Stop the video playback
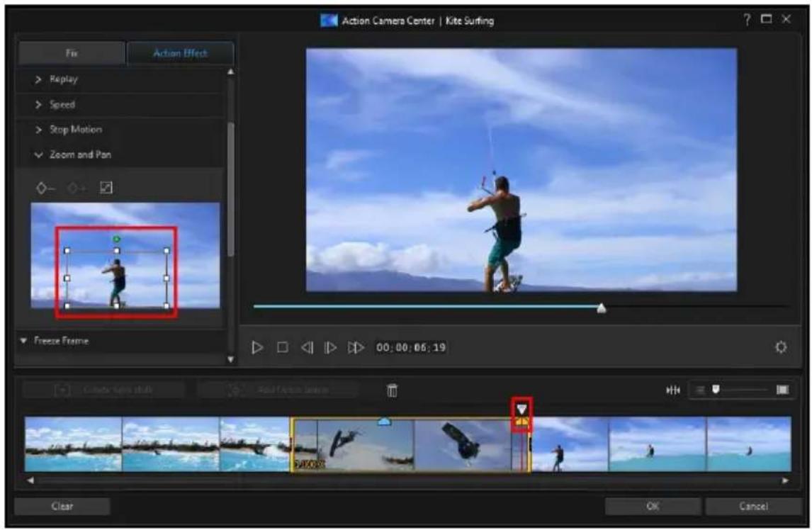This screenshot has width=812, height=530. coord(282,347)
